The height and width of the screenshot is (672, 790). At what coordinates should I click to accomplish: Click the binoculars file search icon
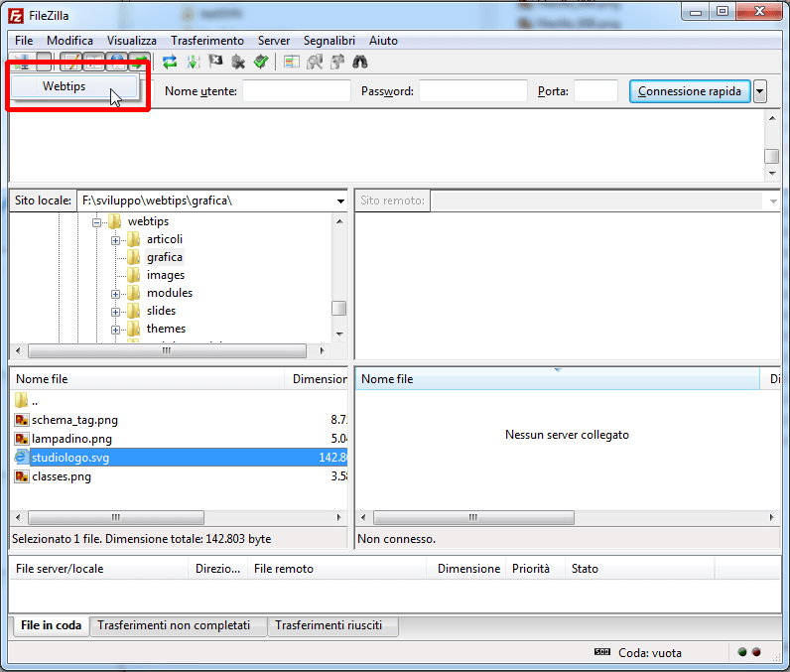360,62
